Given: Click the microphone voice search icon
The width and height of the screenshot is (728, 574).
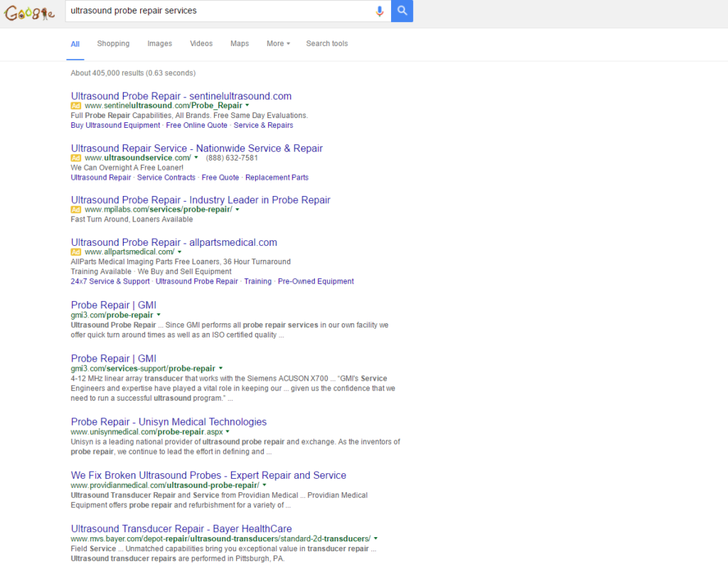Looking at the screenshot, I should (380, 11).
